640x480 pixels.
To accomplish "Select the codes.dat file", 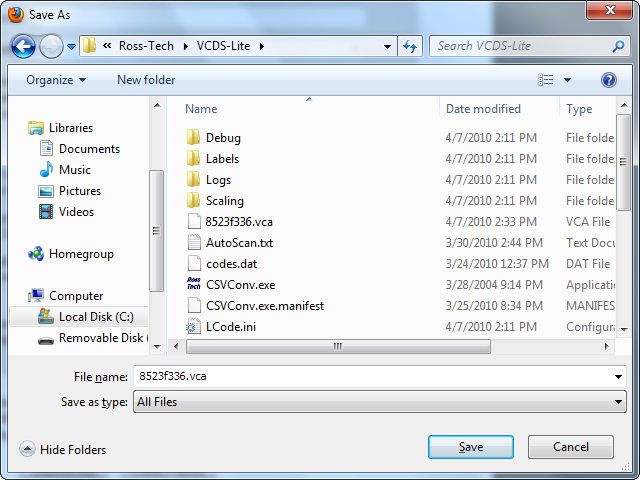I will (x=231, y=264).
